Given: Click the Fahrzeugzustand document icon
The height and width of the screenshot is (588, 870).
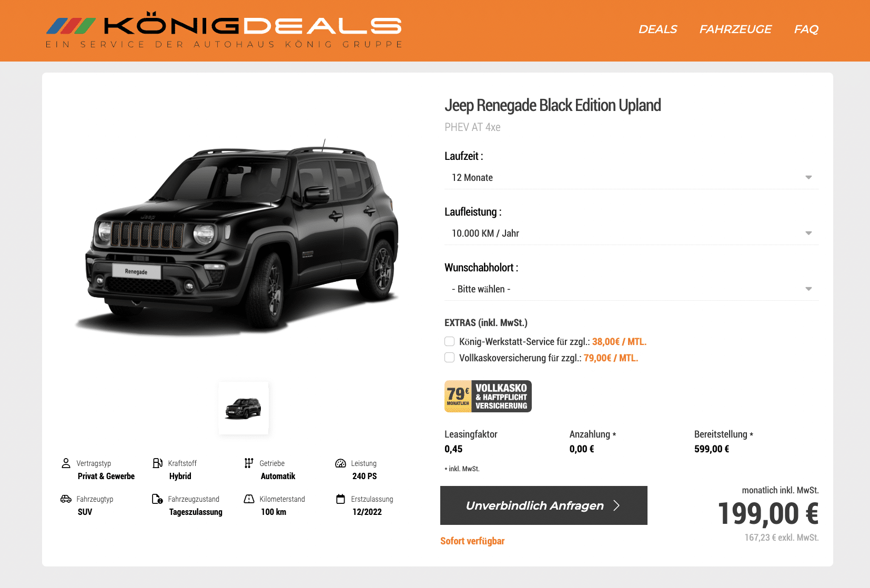Looking at the screenshot, I should pos(157,499).
